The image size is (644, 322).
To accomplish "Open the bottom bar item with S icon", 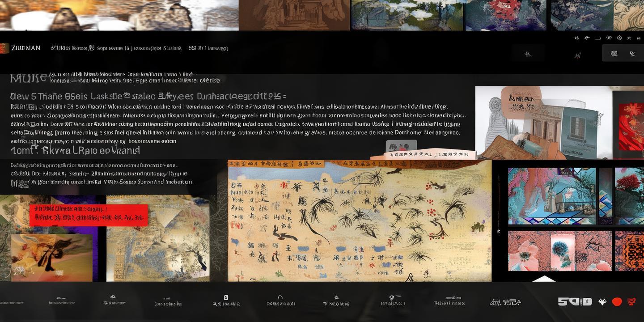I will point(226,301).
